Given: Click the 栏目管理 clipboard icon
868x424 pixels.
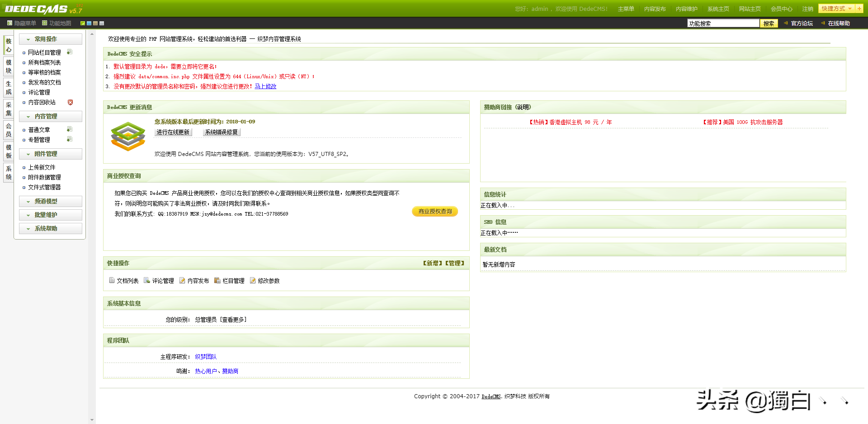Looking at the screenshot, I should click(217, 280).
